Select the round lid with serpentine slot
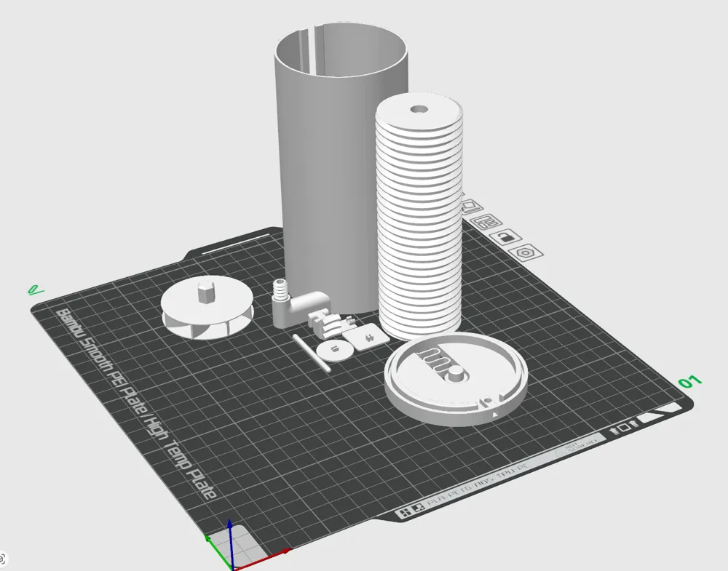Screen dimensions: 728x571 point(456,377)
